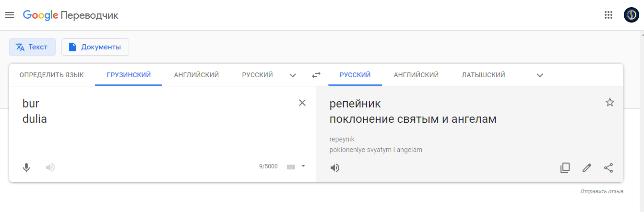
Task: Toggle the virtual keyboard icon
Action: (291, 167)
